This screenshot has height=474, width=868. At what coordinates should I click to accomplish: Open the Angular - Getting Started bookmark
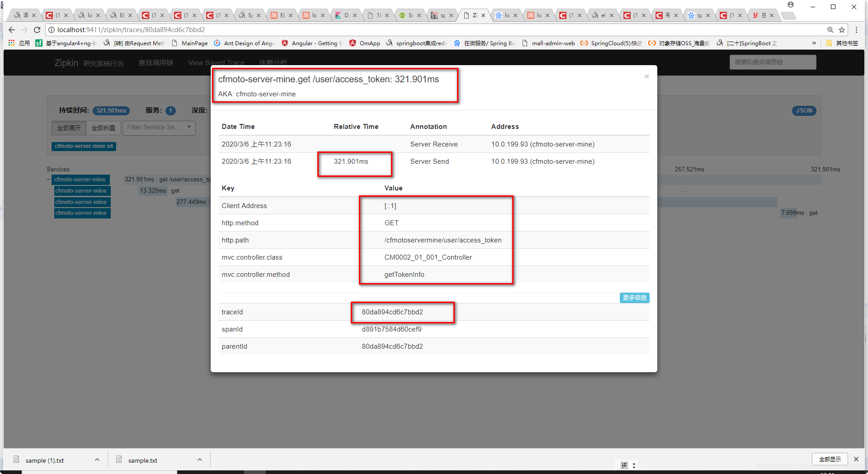point(312,43)
